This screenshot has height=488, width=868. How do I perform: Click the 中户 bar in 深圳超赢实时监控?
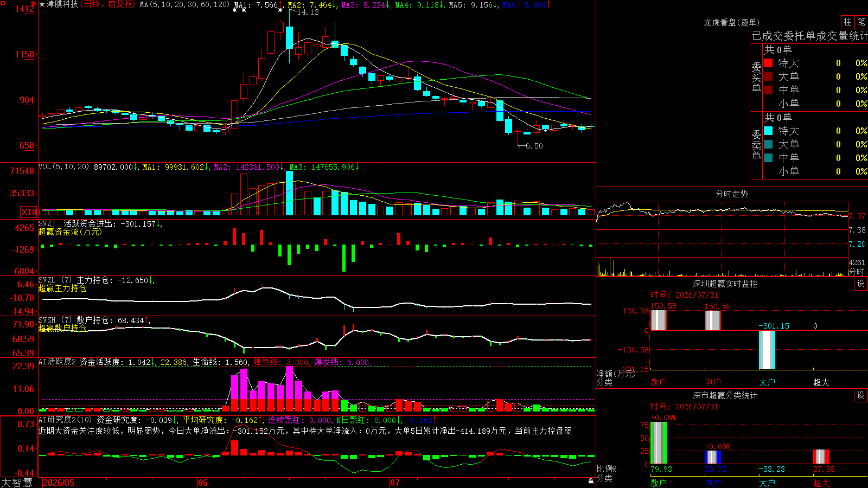click(713, 320)
